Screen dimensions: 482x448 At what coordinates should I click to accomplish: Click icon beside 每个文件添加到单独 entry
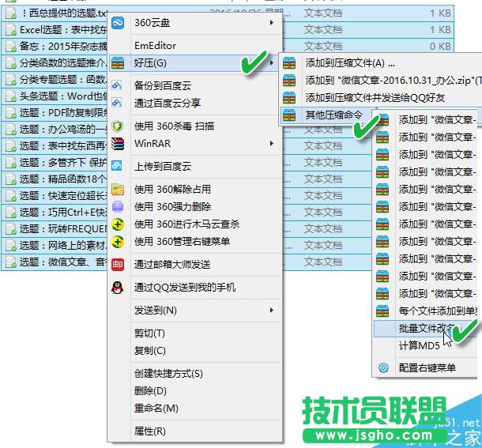[382, 311]
